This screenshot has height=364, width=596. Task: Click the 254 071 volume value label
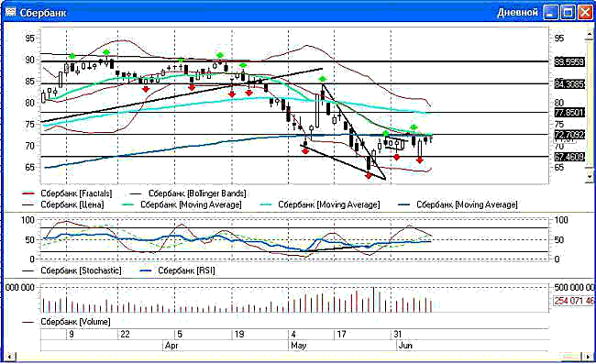coord(573,301)
